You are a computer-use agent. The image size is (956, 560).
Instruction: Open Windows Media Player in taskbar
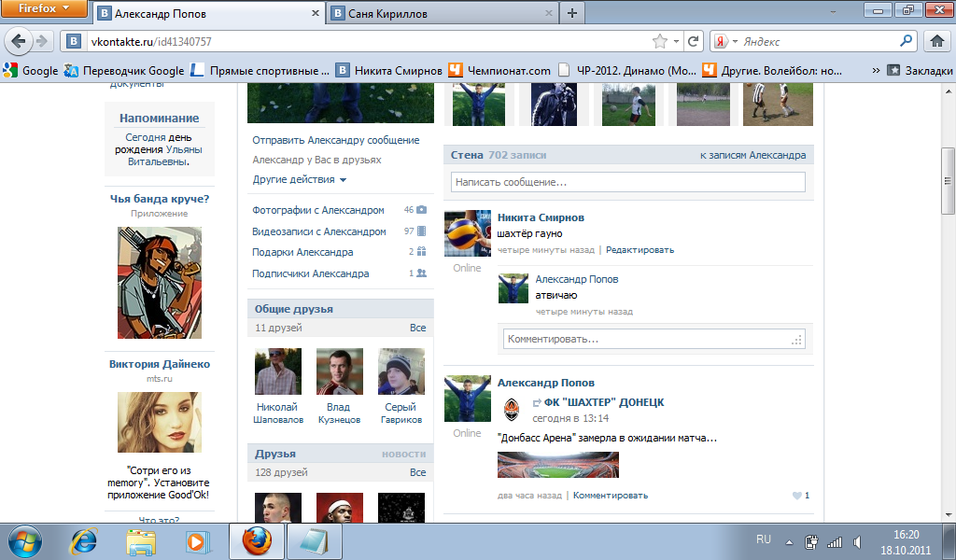click(198, 541)
